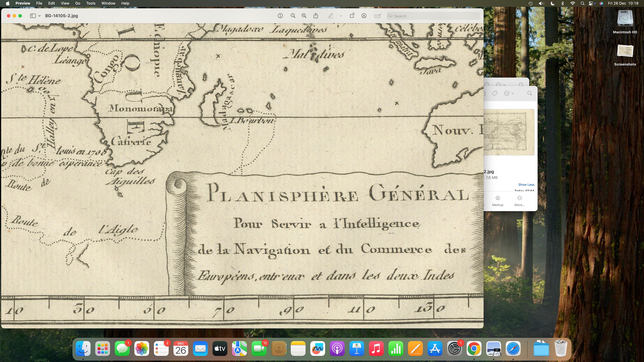Click Show Less in Finder preview pane
This screenshot has height=362, width=644.
point(526,185)
